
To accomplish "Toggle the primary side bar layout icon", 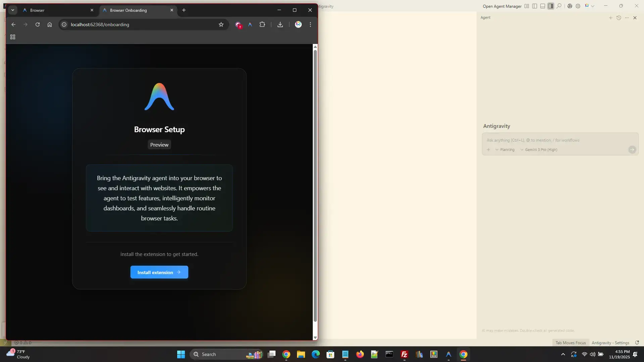I will pyautogui.click(x=535, y=6).
